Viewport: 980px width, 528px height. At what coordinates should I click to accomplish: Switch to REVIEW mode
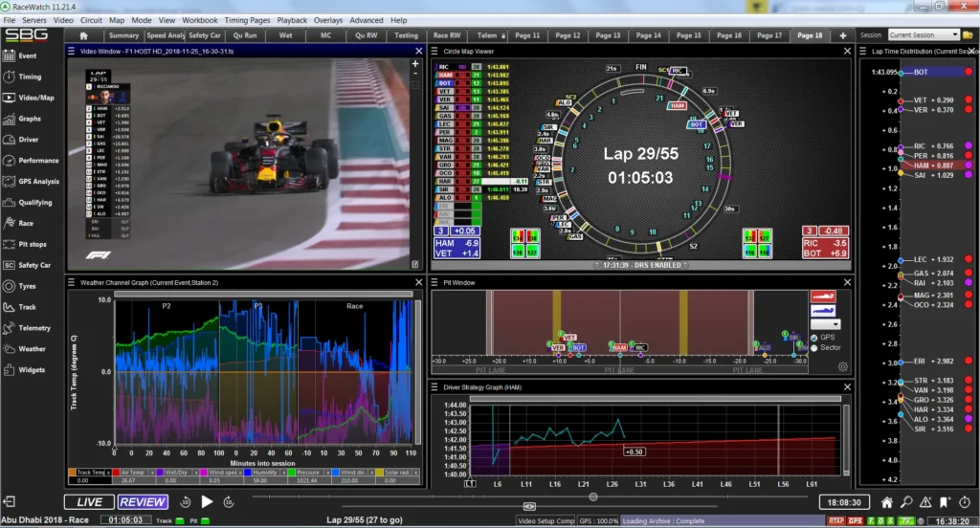pos(143,502)
